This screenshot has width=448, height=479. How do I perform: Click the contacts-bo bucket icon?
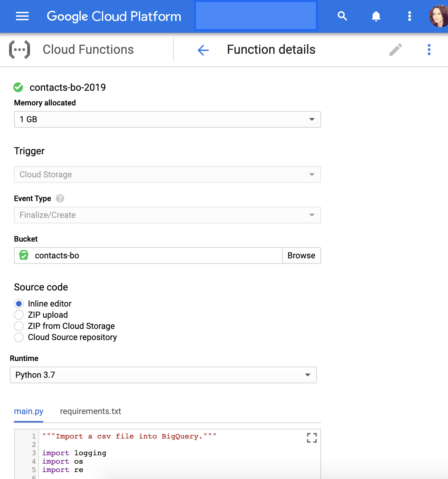(24, 255)
